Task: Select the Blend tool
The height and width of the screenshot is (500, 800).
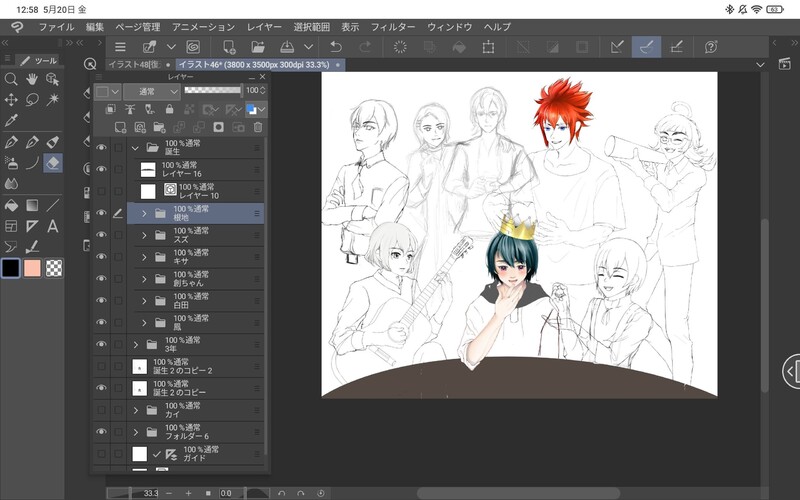Action: coord(11,184)
